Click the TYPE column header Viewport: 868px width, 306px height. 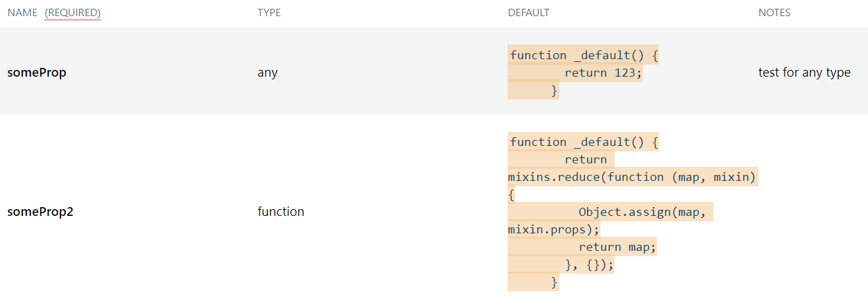click(269, 13)
